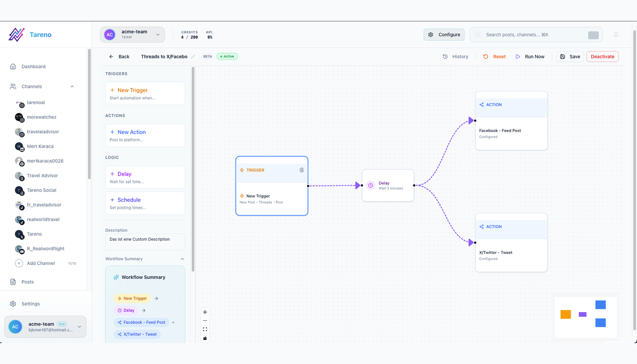Click the Threads icon on the Trigger node

pos(302,170)
